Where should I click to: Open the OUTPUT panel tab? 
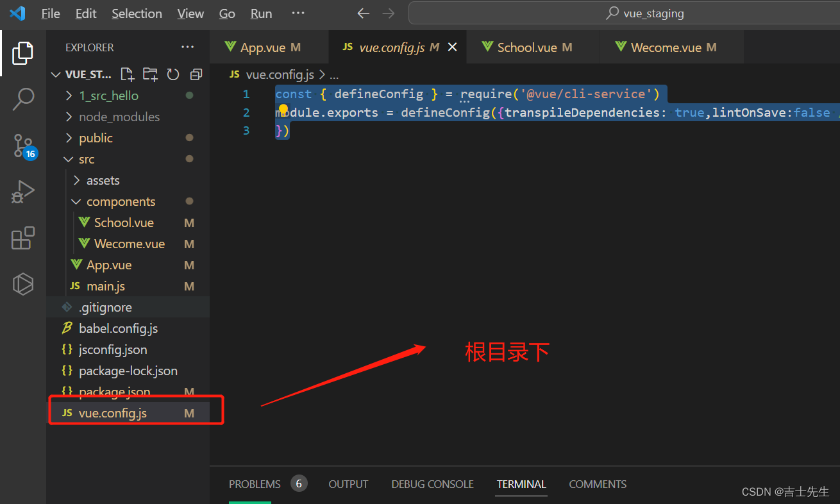click(x=348, y=484)
